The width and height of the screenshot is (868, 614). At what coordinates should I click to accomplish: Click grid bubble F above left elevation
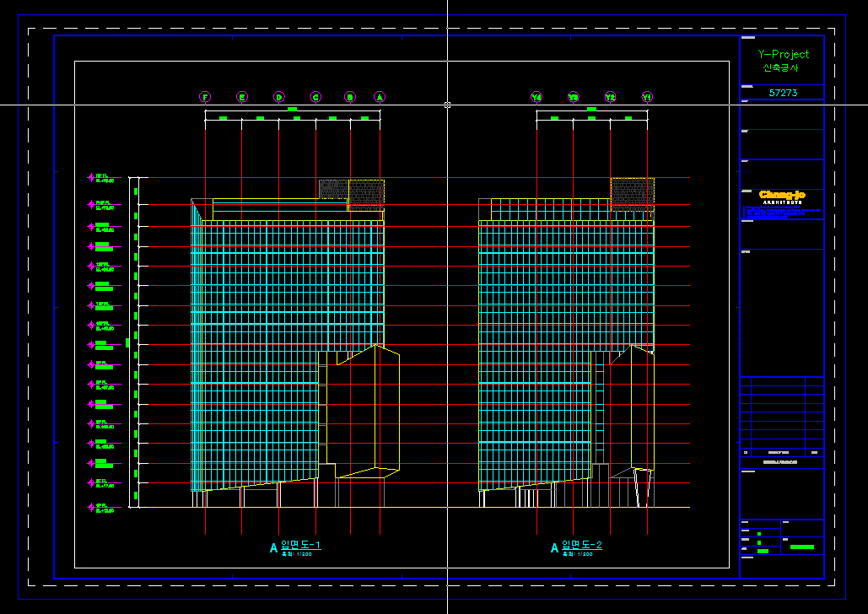[x=205, y=97]
